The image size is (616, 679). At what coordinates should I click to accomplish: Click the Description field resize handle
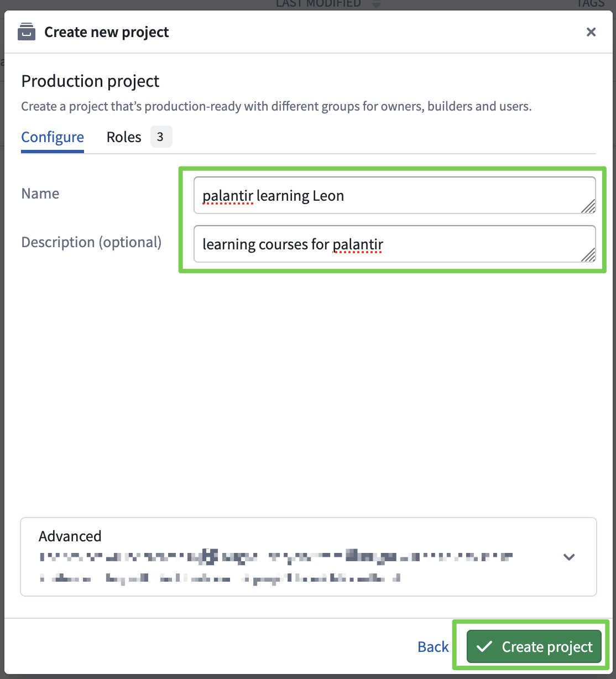589,255
